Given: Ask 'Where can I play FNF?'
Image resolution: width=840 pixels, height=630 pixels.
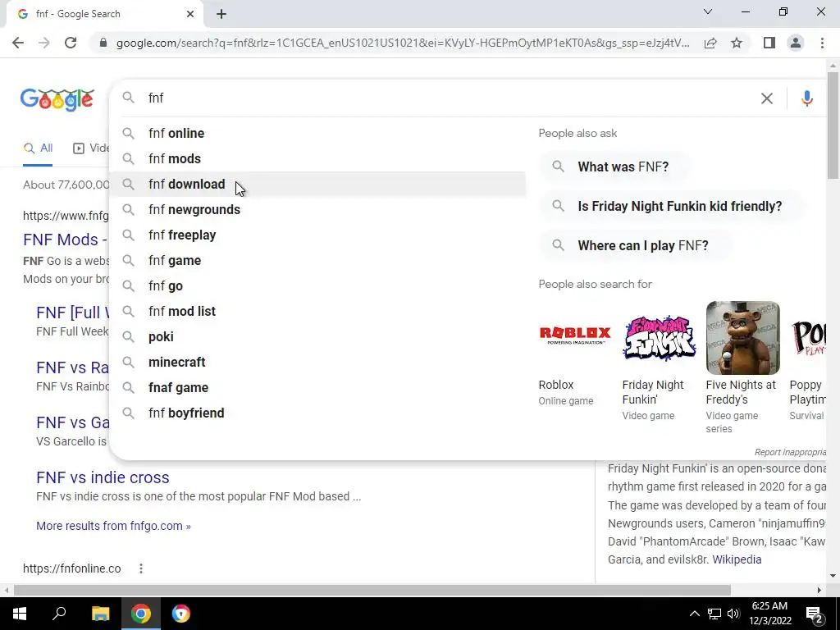Looking at the screenshot, I should pos(634,245).
